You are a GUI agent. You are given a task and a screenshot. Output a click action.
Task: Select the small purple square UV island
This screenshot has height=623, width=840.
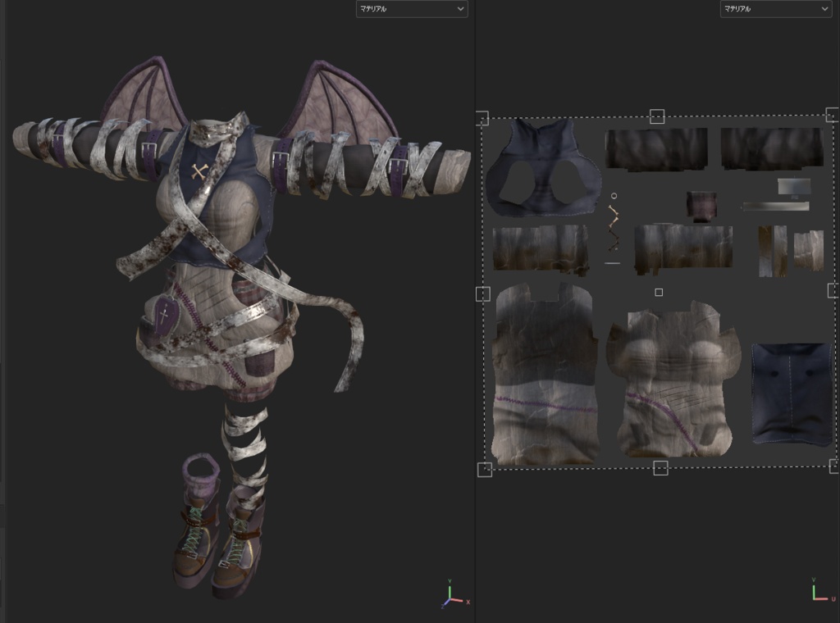point(701,207)
